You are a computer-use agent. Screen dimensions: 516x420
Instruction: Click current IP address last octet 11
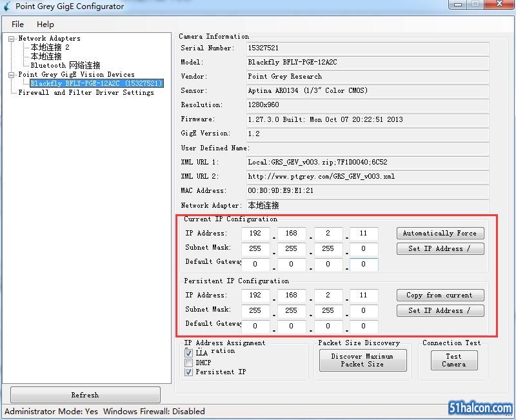click(364, 234)
